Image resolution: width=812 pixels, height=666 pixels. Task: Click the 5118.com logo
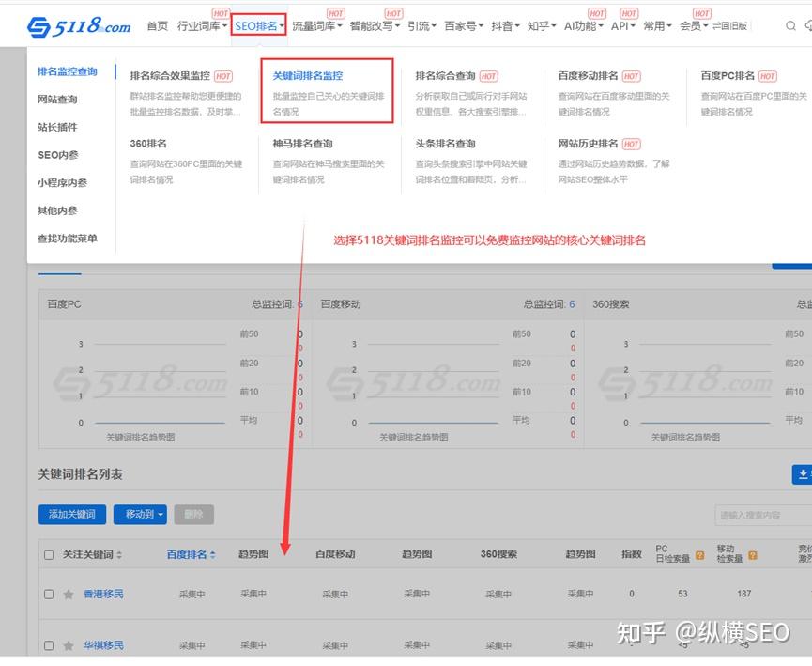(79, 26)
